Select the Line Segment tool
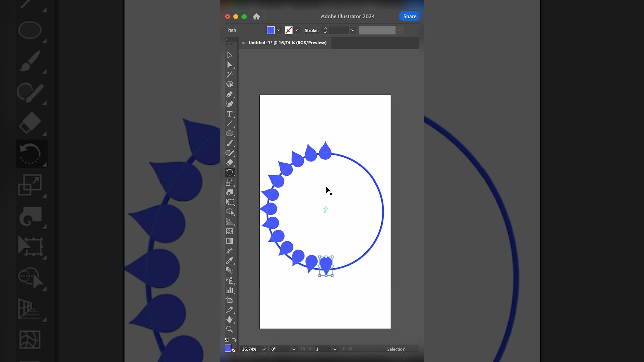The height and width of the screenshot is (362, 644). (230, 124)
